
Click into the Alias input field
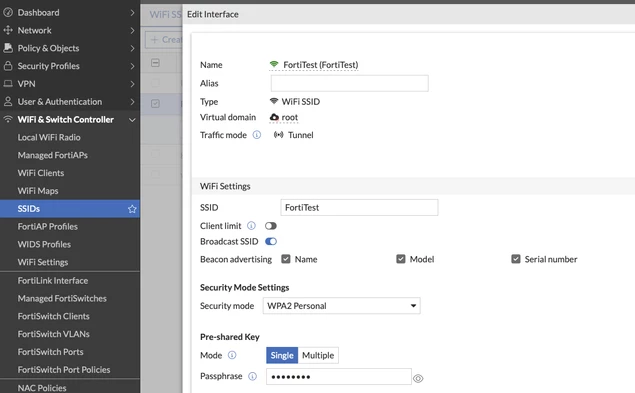[x=349, y=83]
